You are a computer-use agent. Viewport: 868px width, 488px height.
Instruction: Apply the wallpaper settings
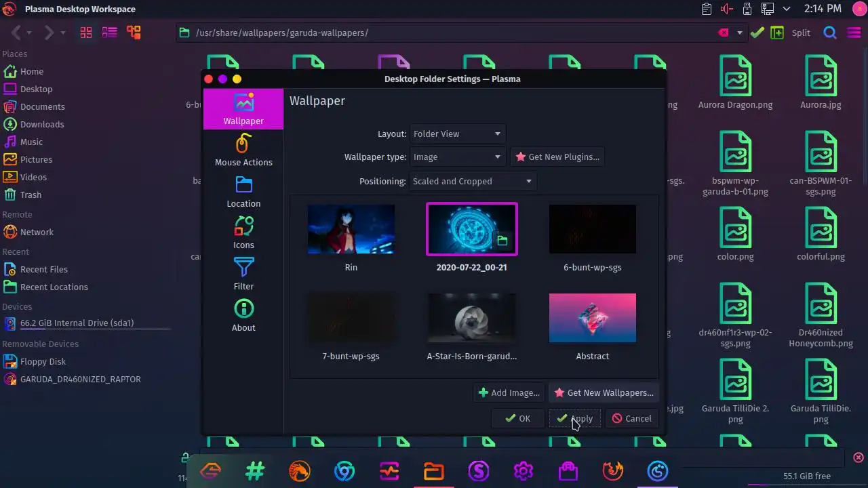coord(575,418)
